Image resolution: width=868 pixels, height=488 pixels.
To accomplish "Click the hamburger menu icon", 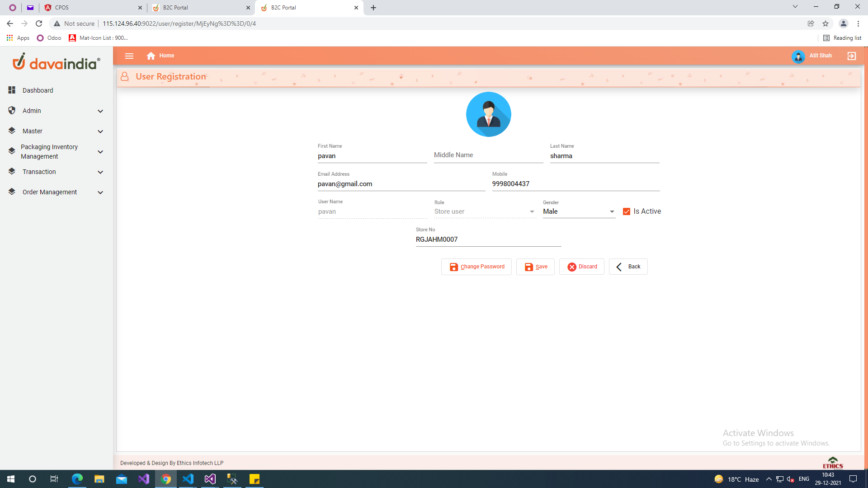I will coord(129,56).
